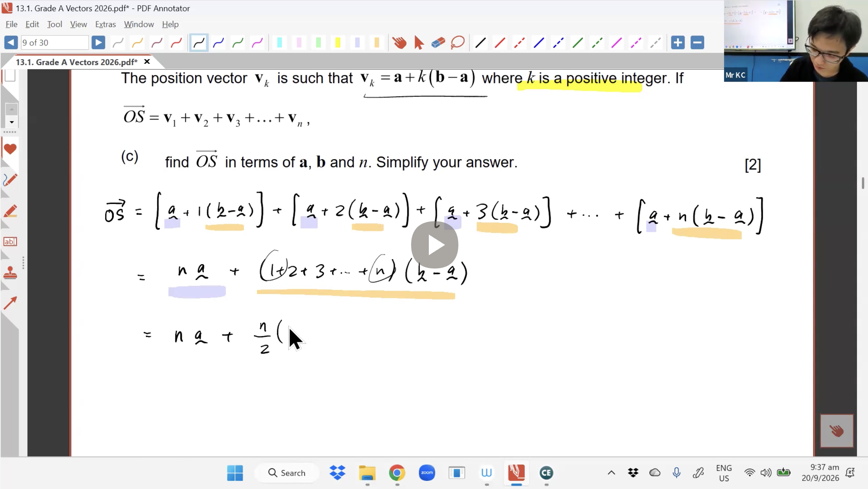Open the Extras menu
Image resolution: width=868 pixels, height=489 pixels.
106,24
